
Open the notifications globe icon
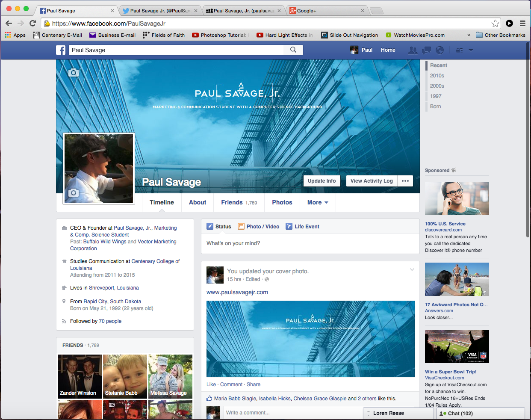[440, 50]
